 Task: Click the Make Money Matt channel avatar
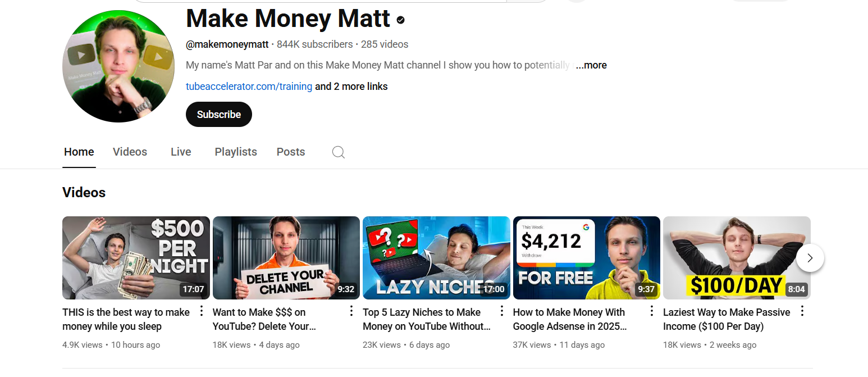pos(118,66)
